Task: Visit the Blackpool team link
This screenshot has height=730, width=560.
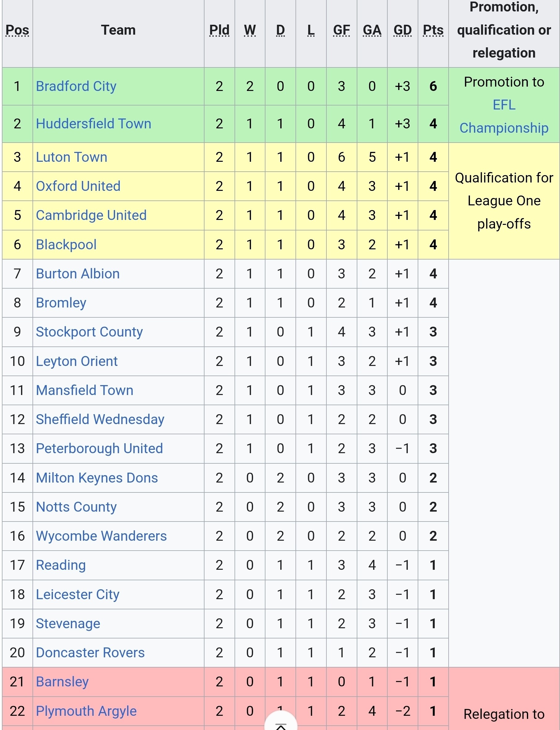Action: point(66,245)
